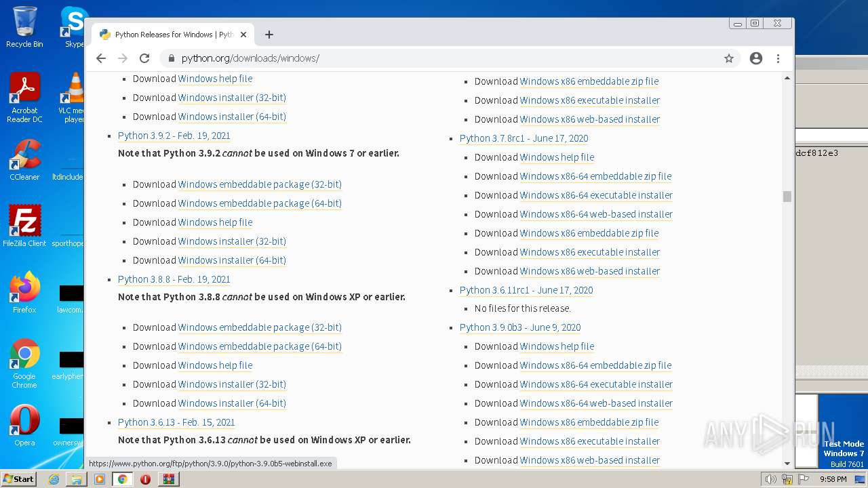Screen dimensions: 868x488
Task: Click the system clock showing 9:58 PM
Action: pos(833,479)
